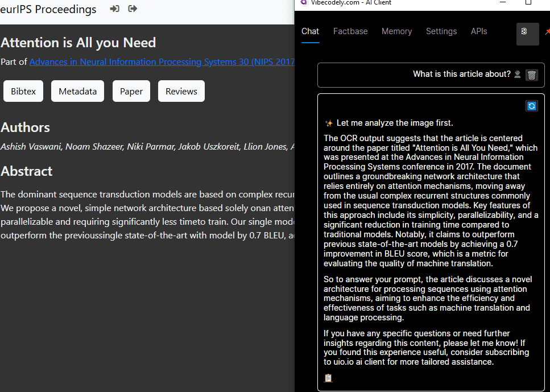Delete the "What is this article about?" message
Image resolution: width=550 pixels, height=392 pixels.
pyautogui.click(x=532, y=75)
